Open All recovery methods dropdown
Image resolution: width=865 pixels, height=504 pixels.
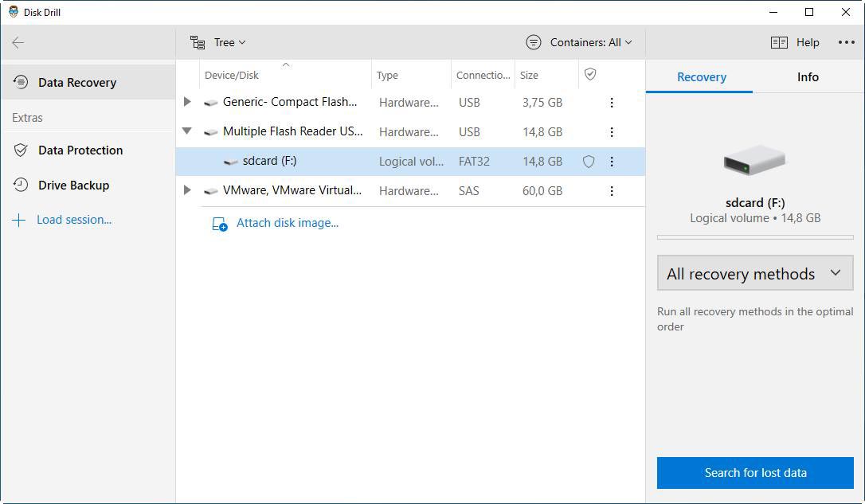pos(755,273)
